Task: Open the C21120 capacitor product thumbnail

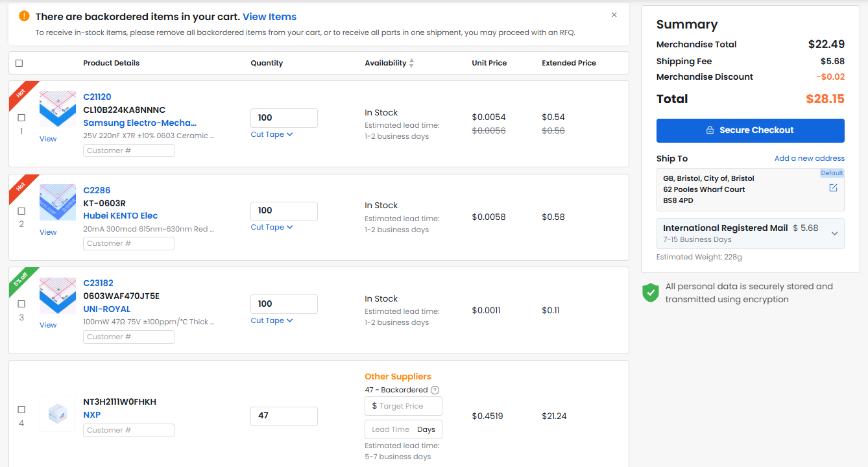Action: pos(57,108)
